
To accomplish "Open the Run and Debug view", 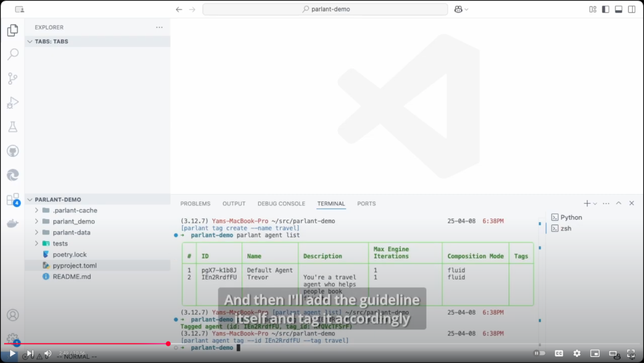I will [x=13, y=102].
